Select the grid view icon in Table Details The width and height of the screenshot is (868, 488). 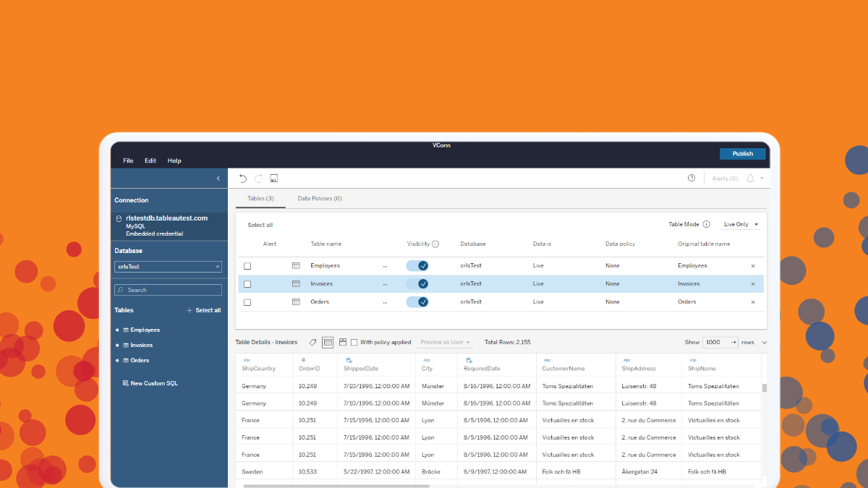tap(328, 342)
